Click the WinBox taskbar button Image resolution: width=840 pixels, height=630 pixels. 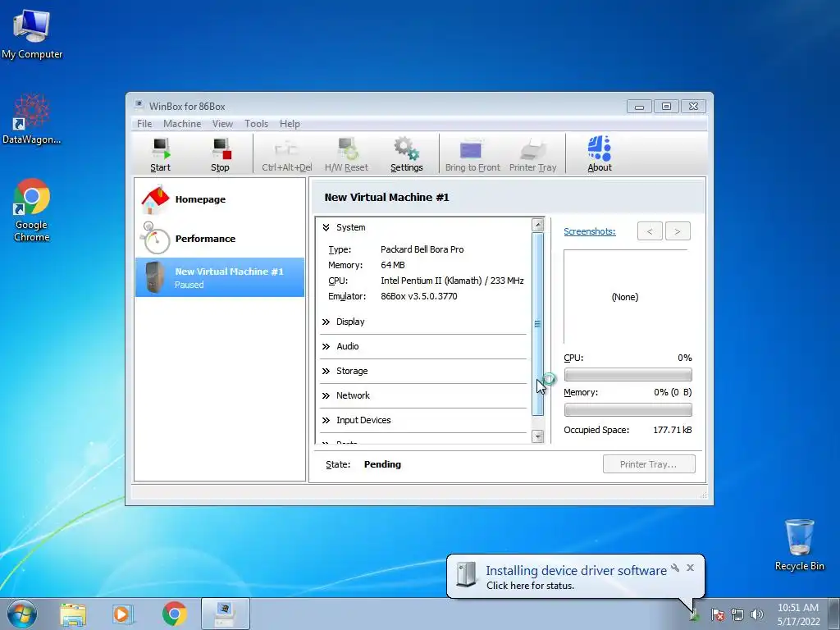(x=225, y=614)
